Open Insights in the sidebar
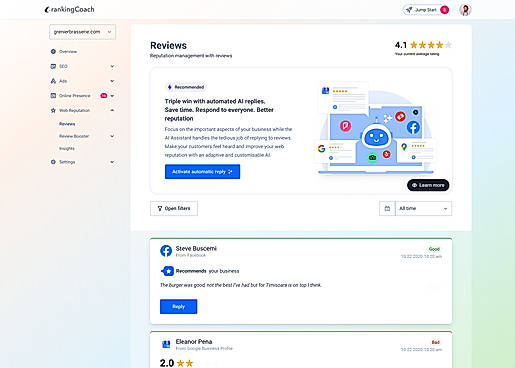 coord(67,149)
